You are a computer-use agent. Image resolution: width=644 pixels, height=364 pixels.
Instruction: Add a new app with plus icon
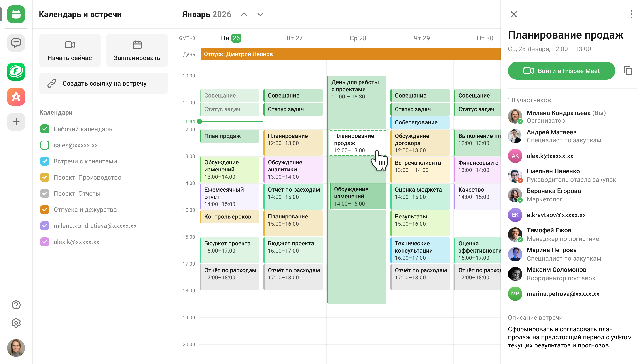pyautogui.click(x=16, y=122)
